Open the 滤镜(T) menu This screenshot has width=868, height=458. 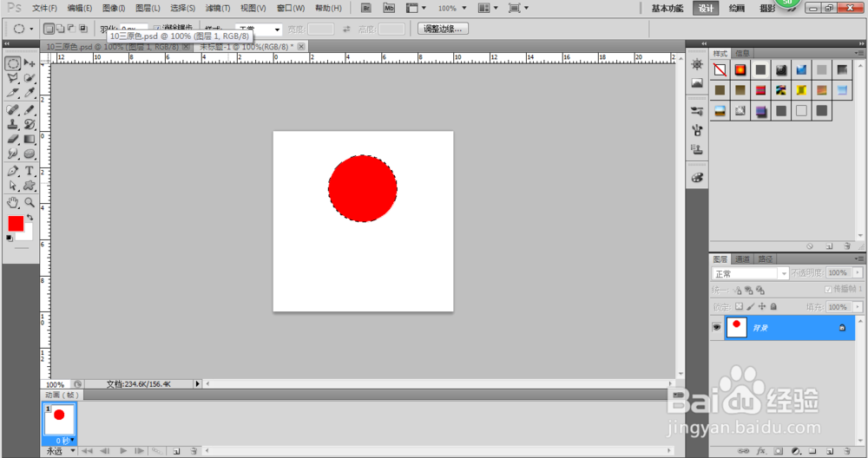(218, 9)
